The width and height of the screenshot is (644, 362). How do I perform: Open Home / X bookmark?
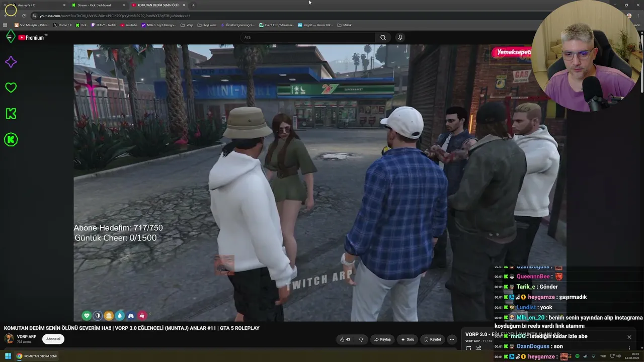[x=62, y=25]
